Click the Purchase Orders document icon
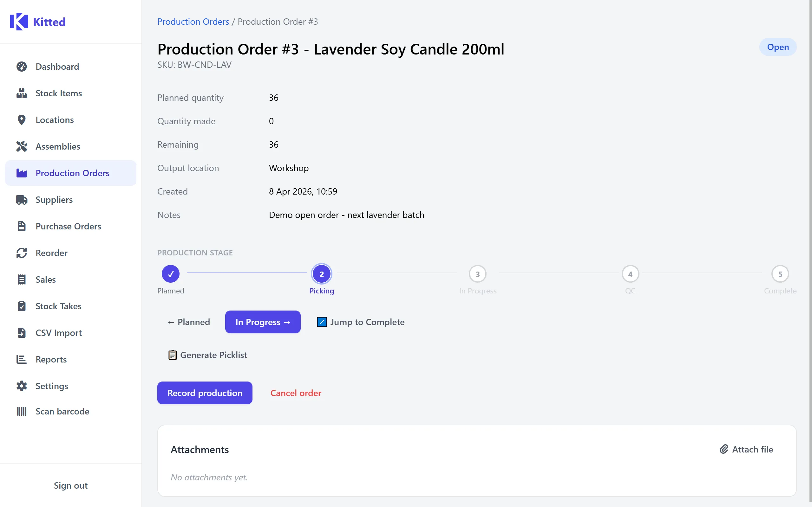 (22, 226)
